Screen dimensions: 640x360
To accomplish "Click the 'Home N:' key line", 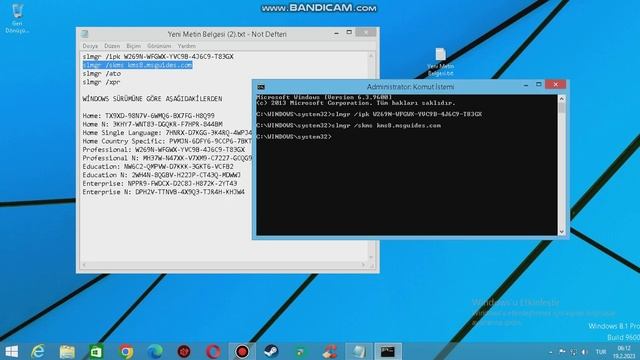I will (152, 124).
